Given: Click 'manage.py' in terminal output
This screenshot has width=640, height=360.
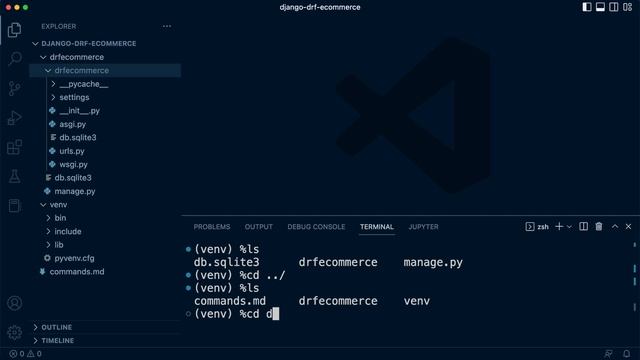Looking at the screenshot, I should point(433,262).
